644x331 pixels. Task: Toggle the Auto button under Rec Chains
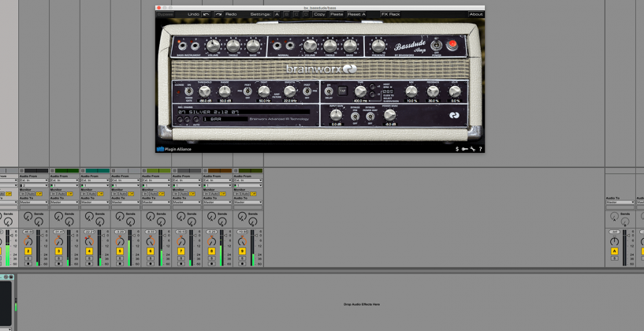pyautogui.click(x=196, y=120)
